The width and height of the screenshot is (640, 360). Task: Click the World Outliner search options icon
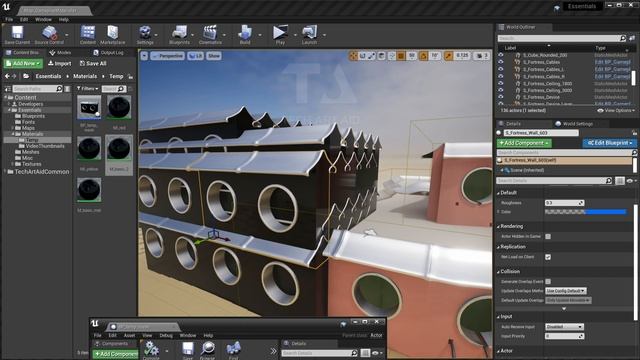[x=632, y=38]
